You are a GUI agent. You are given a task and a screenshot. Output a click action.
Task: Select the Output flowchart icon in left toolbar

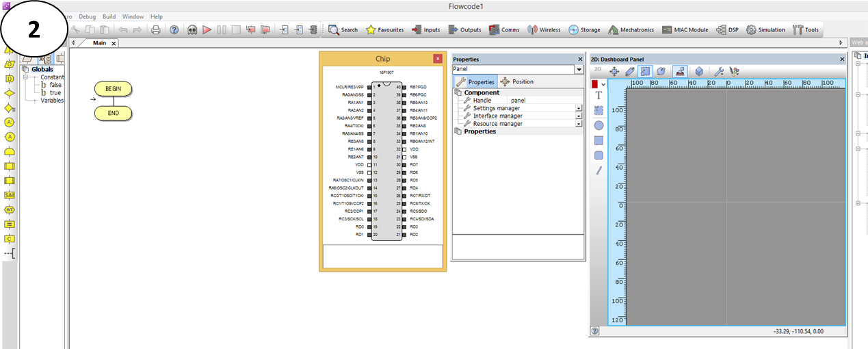[x=10, y=64]
